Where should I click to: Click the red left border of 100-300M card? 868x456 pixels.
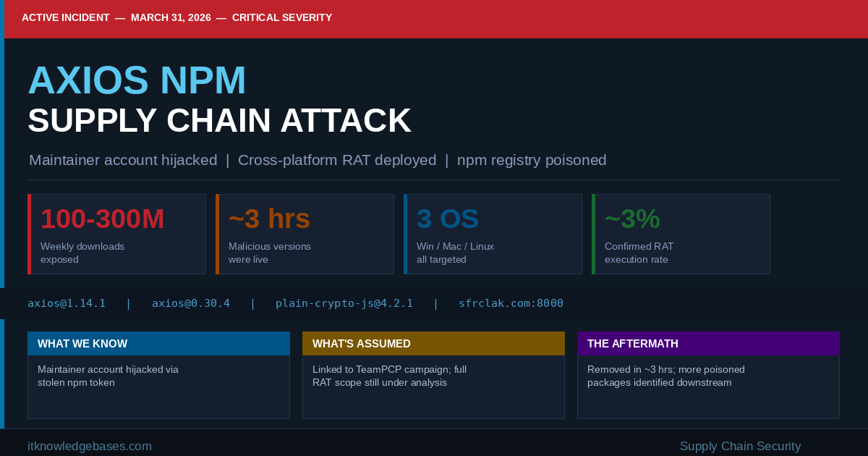point(29,234)
